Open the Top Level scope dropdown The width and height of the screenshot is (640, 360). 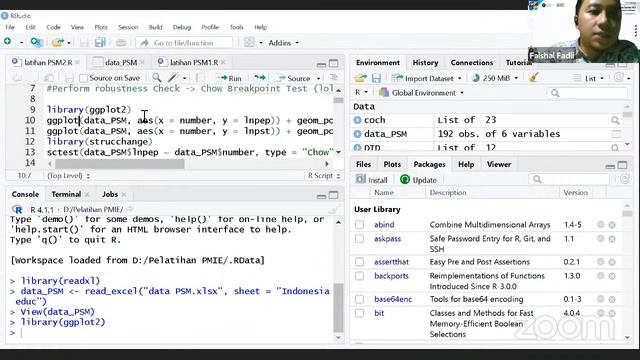pyautogui.click(x=69, y=176)
